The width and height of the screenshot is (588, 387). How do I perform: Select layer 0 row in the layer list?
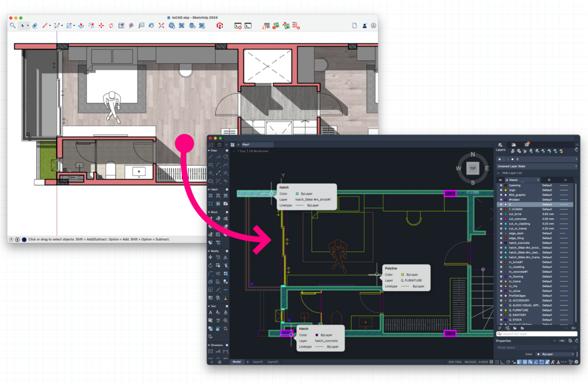click(535, 205)
